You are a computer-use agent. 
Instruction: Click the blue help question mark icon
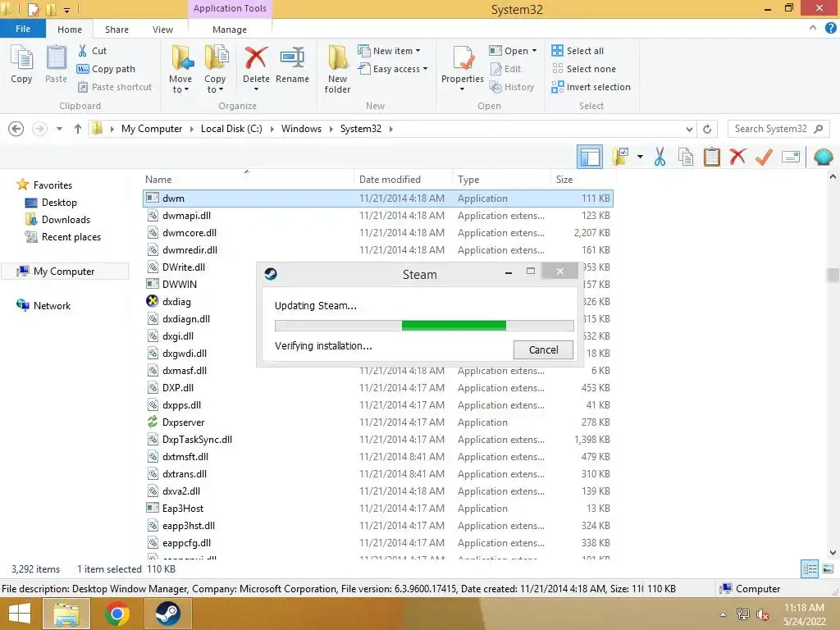point(830,29)
